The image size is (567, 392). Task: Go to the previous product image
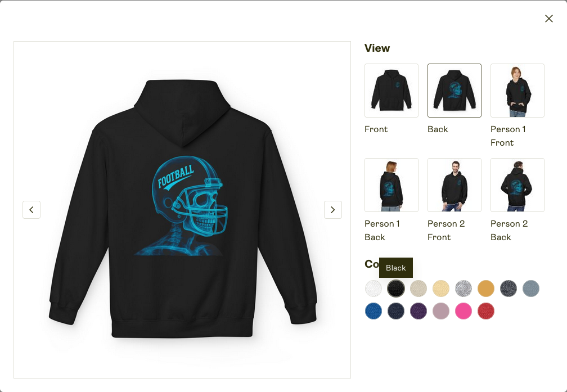click(x=31, y=210)
